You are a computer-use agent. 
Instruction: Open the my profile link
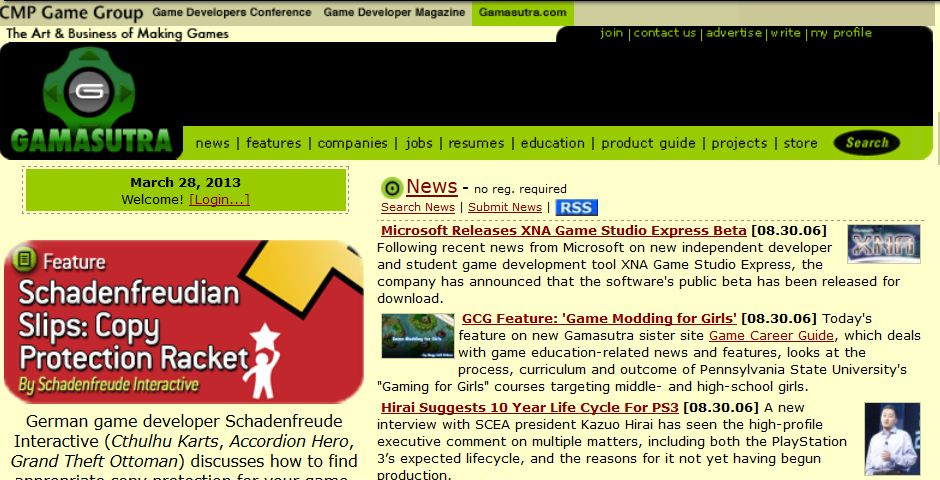tap(841, 34)
